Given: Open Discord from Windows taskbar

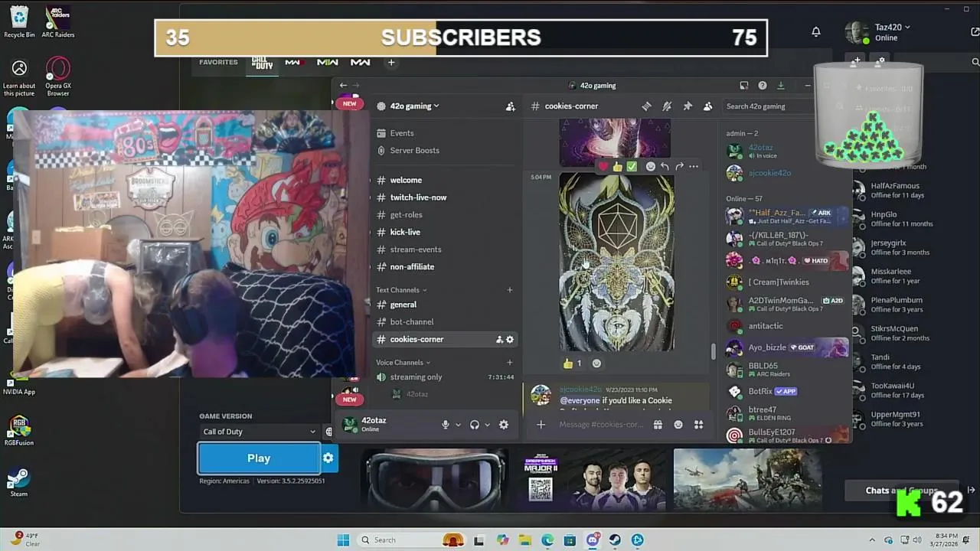Looking at the screenshot, I should point(593,540).
